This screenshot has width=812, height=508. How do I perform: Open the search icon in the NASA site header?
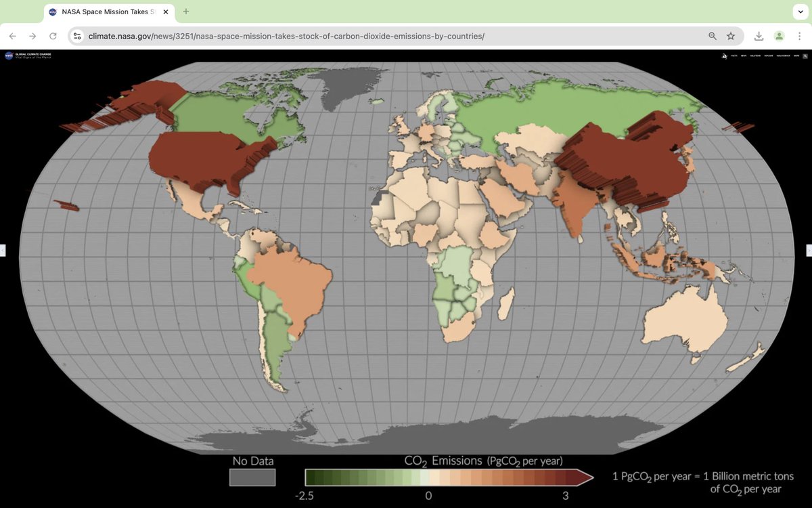coord(805,56)
